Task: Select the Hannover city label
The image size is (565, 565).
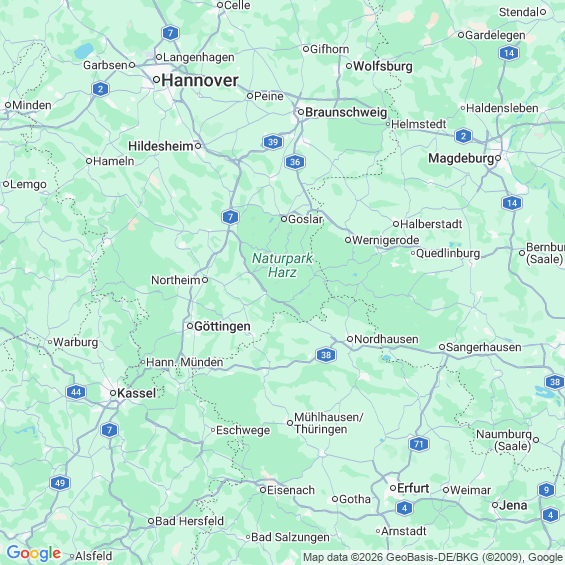Action: coord(200,80)
